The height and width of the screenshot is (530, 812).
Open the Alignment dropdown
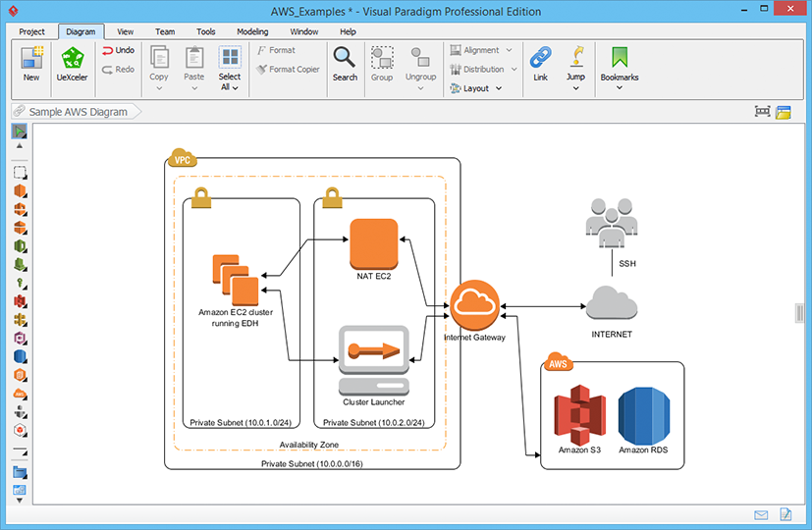(480, 50)
